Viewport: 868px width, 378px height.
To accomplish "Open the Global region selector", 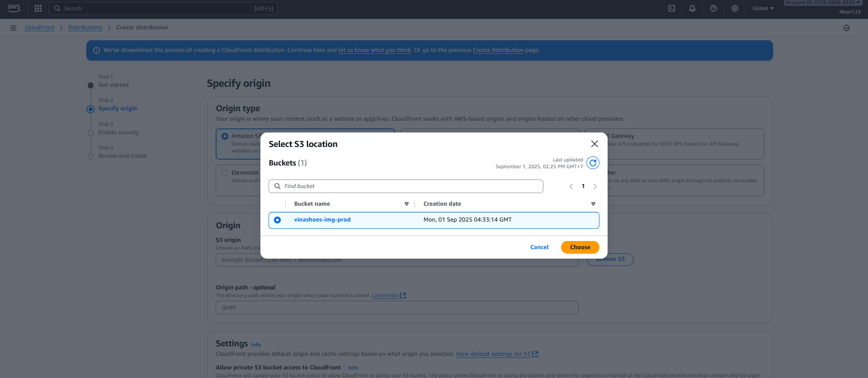I will [x=762, y=8].
